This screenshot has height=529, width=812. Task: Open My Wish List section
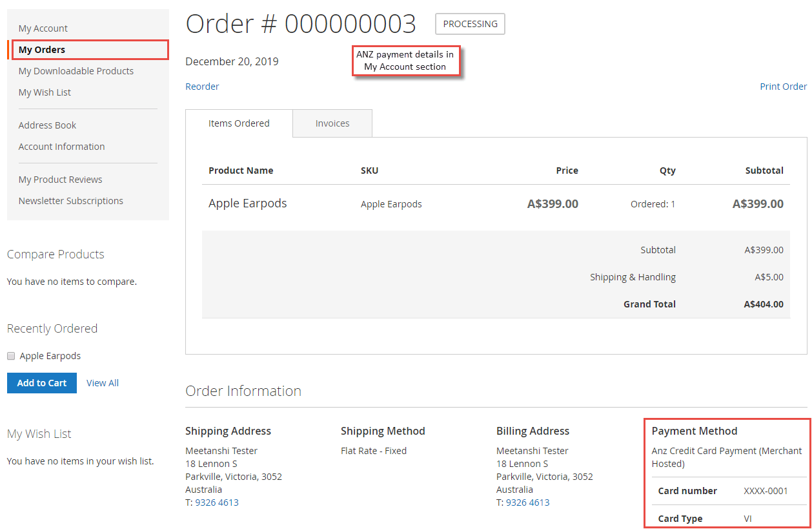[44, 92]
